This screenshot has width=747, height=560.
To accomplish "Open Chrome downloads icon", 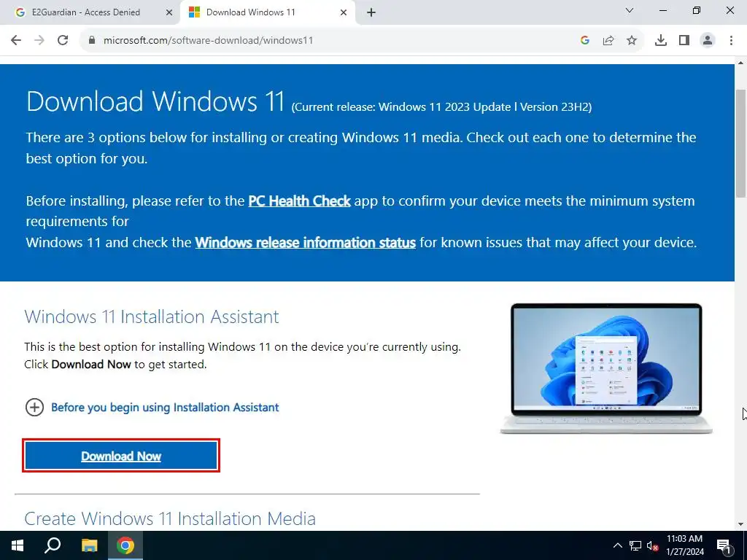I will (661, 41).
